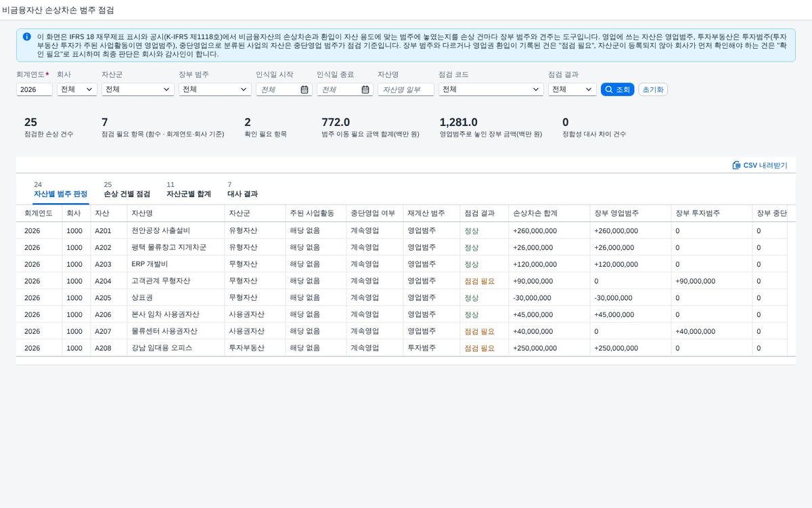Click +40,000,000 in 장부 투자범주 column
The image size is (812, 508).
pyautogui.click(x=695, y=331)
